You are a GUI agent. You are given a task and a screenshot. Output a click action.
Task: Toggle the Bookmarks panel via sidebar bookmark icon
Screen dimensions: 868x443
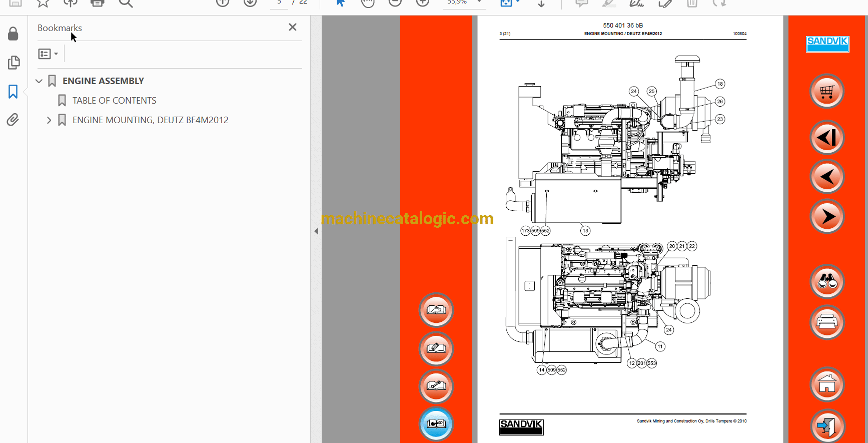point(13,92)
